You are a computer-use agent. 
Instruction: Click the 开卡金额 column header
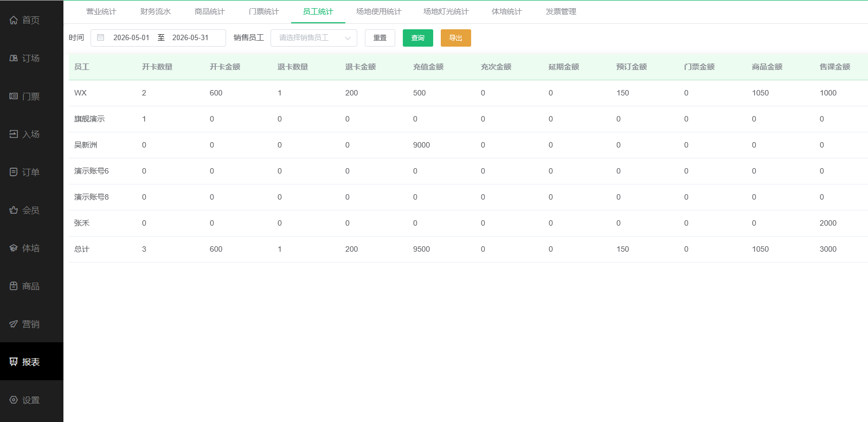[x=225, y=67]
